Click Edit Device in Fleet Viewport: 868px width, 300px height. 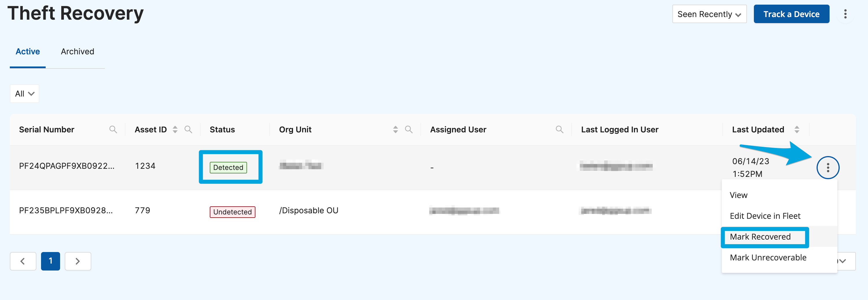(765, 216)
